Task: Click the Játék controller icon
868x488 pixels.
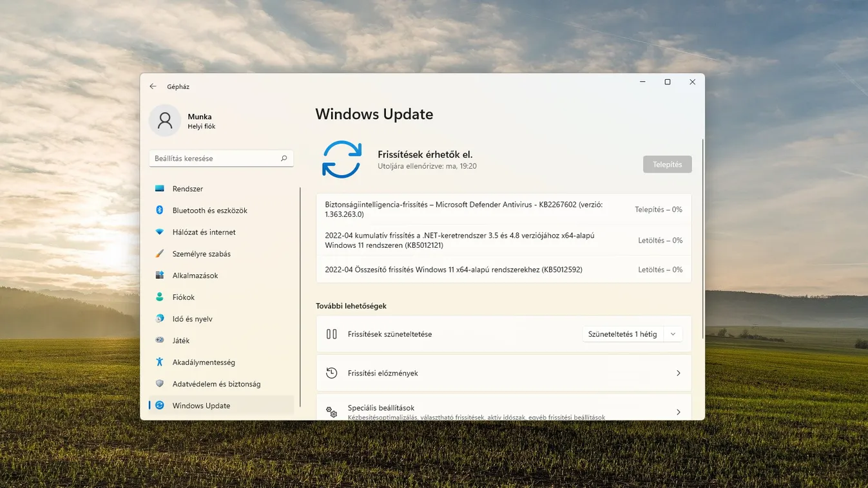Action: (159, 341)
